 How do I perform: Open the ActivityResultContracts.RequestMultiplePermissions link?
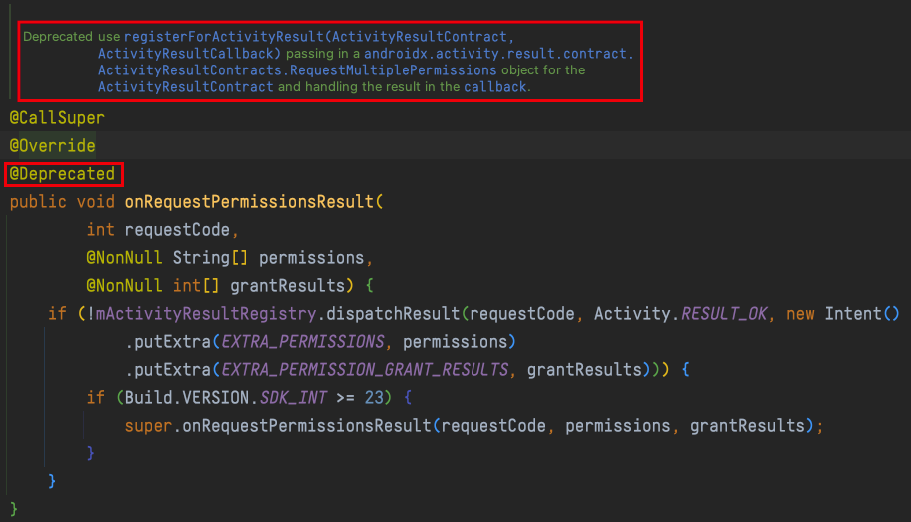coord(297,70)
